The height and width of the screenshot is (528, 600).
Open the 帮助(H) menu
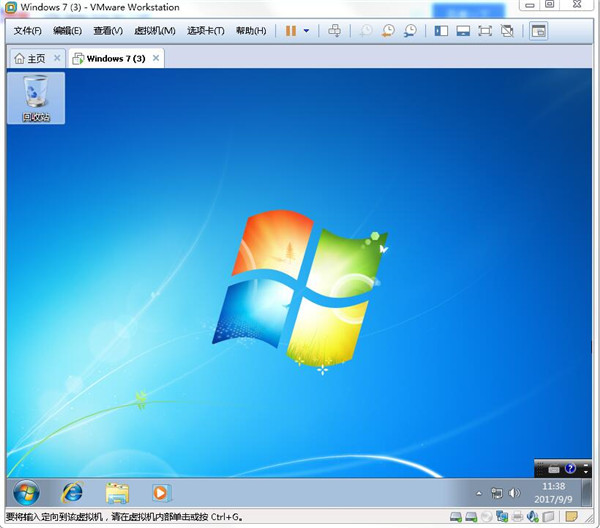(x=251, y=31)
